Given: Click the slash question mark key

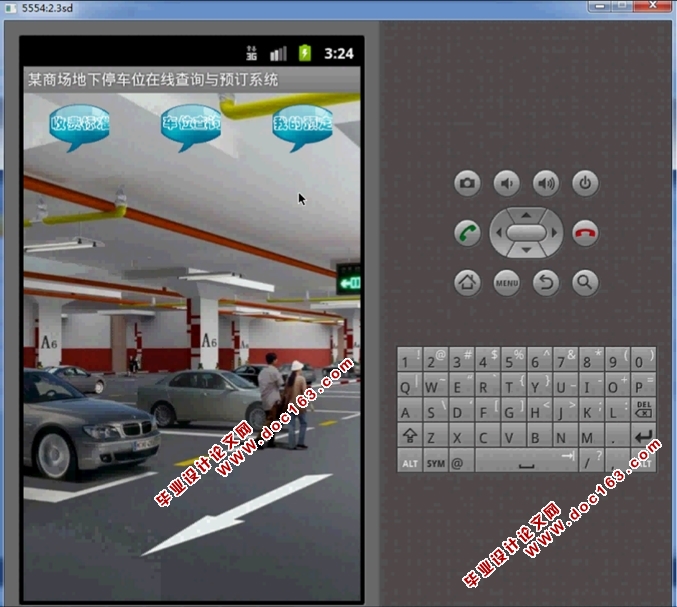Looking at the screenshot, I should pos(592,460).
